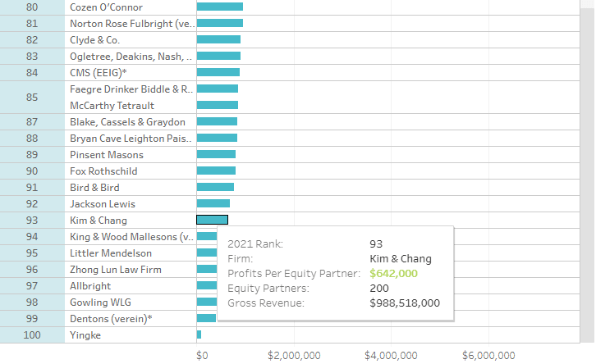The width and height of the screenshot is (596, 364).
Task: Select the Fox Rothschild label
Action: (x=103, y=171)
